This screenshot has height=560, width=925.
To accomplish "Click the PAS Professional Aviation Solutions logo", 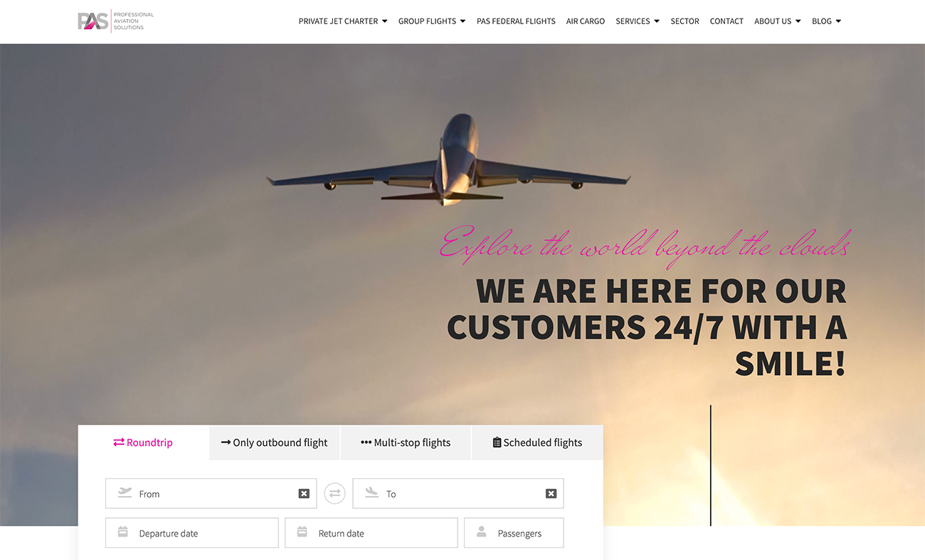I will coord(116,21).
